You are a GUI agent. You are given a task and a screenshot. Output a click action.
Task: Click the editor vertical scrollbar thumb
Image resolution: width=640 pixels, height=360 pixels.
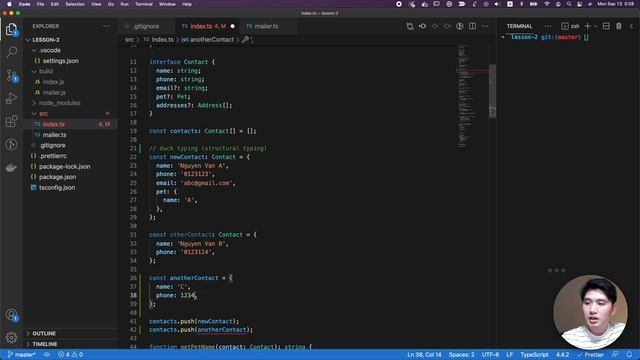[493, 91]
